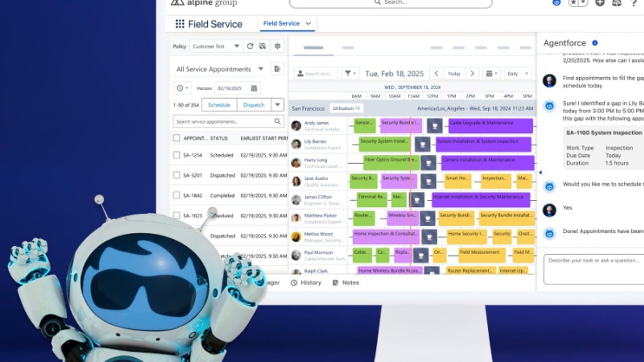
Task: Open Sensor Installation & System Inspection block
Action: 483,144
